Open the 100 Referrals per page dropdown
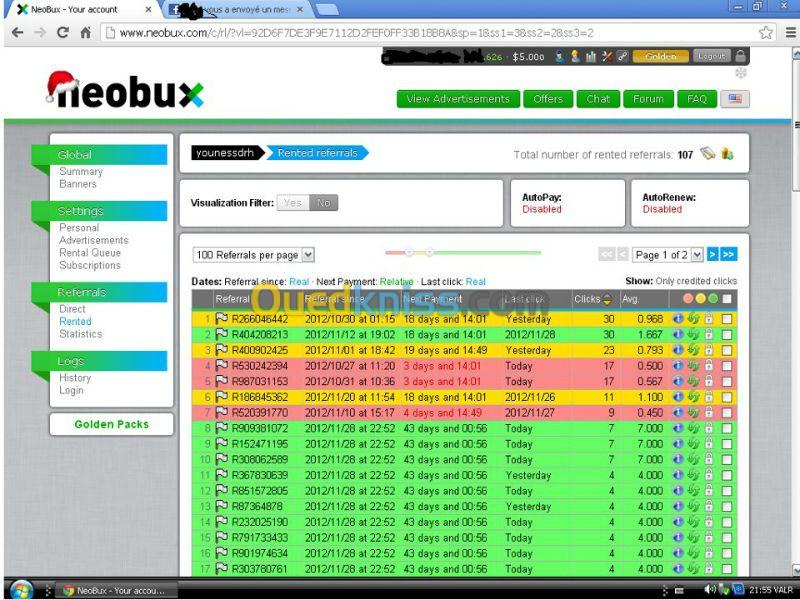800x600 pixels. click(254, 255)
